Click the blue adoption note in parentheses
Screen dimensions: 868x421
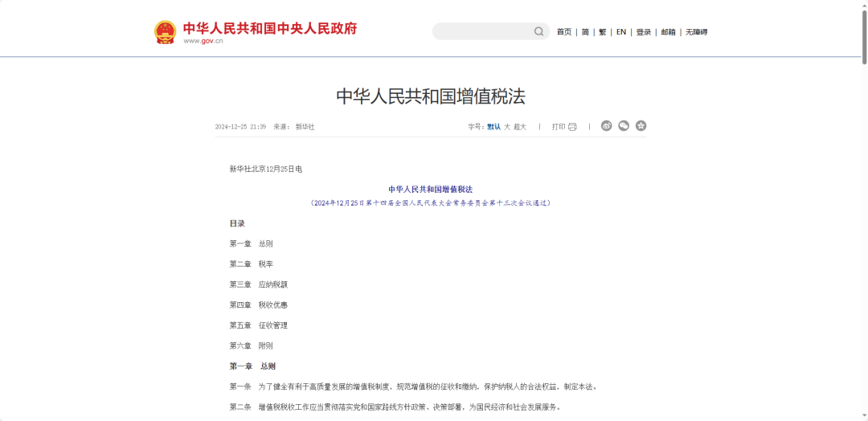[431, 203]
